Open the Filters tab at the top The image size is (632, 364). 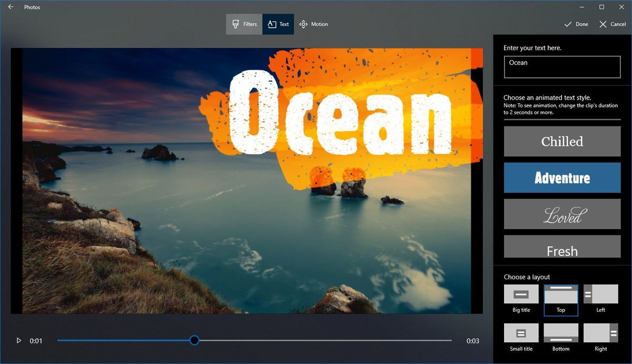(x=244, y=24)
